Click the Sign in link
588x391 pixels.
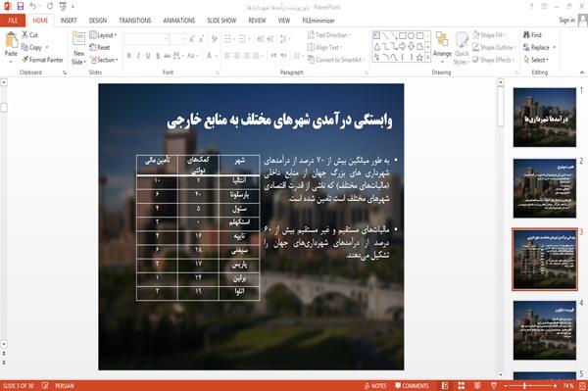click(566, 21)
